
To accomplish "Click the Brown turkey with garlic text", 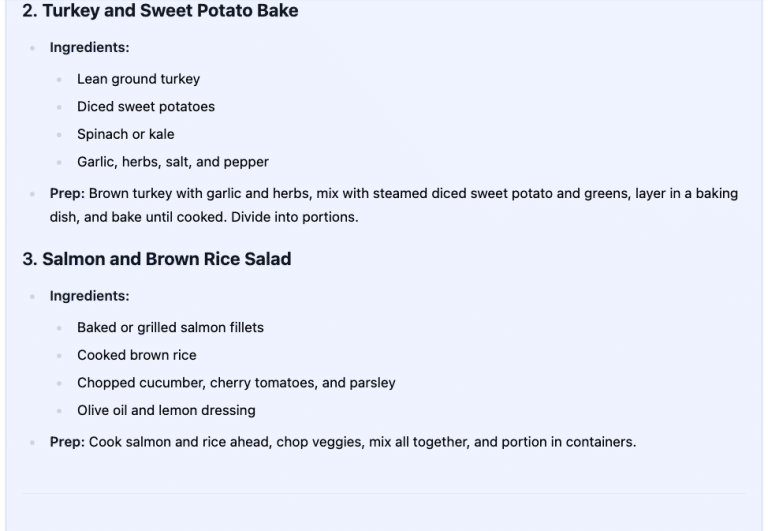I will pos(160,194).
